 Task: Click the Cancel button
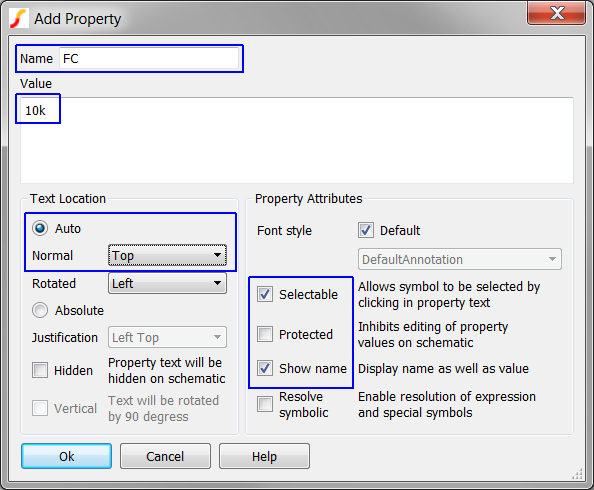(x=165, y=456)
